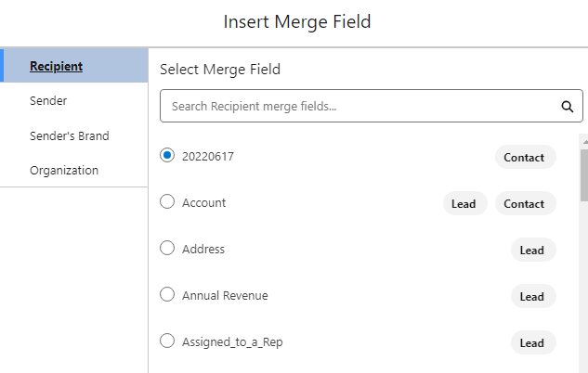Select the Annual Revenue radio option
The image size is (588, 373).
tap(167, 295)
